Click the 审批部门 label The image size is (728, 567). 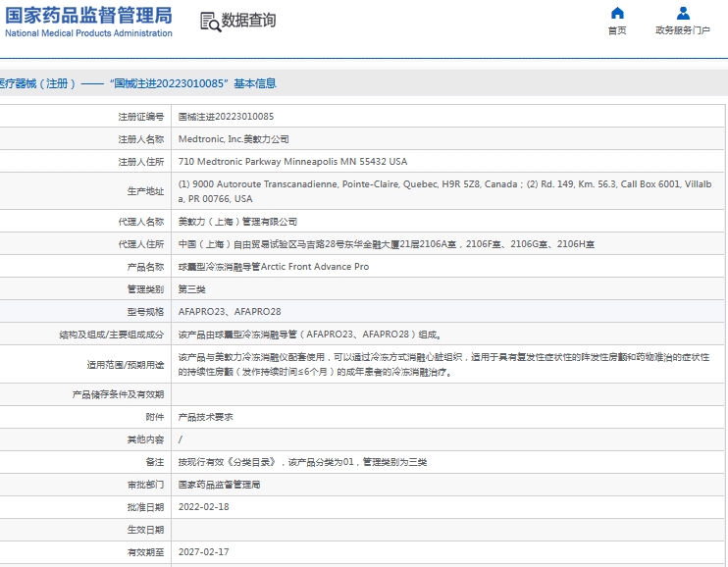[146, 485]
